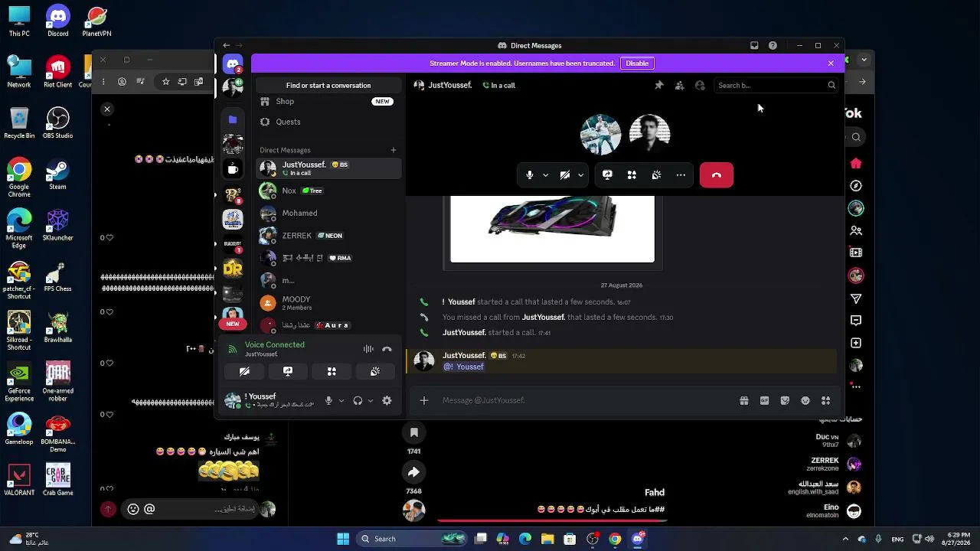Open the Shop page

[x=328, y=101]
